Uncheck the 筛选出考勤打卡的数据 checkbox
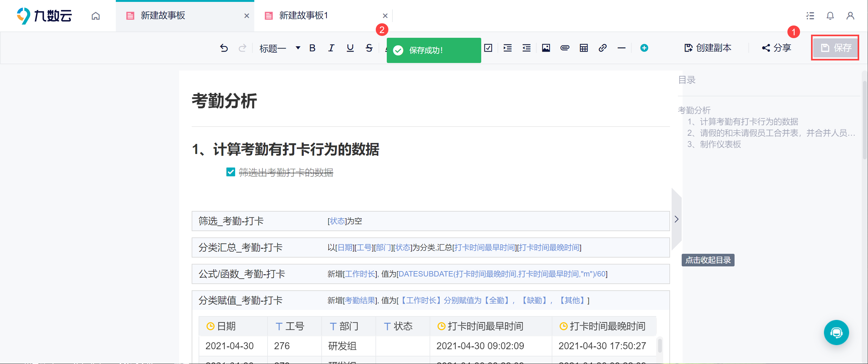The width and height of the screenshot is (868, 364). tap(230, 172)
